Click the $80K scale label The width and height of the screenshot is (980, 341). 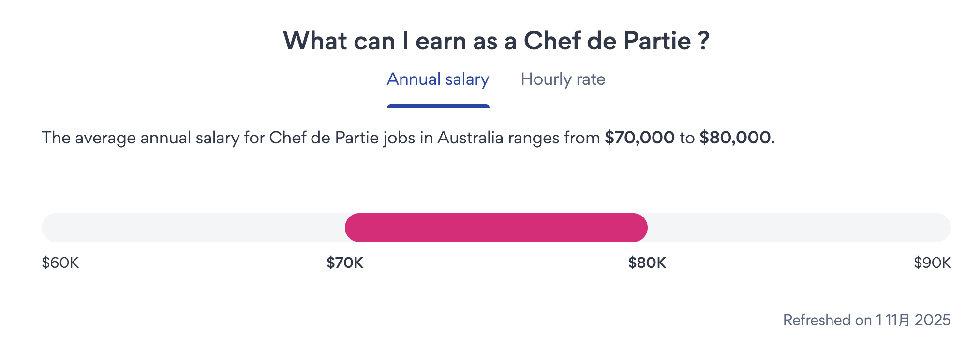tap(647, 263)
